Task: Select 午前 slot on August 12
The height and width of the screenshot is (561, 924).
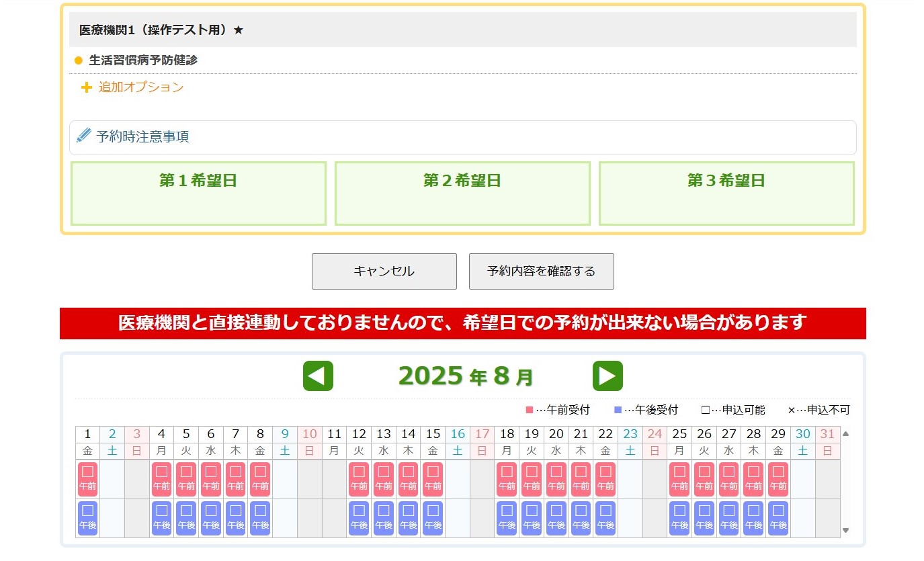Action: tap(359, 479)
